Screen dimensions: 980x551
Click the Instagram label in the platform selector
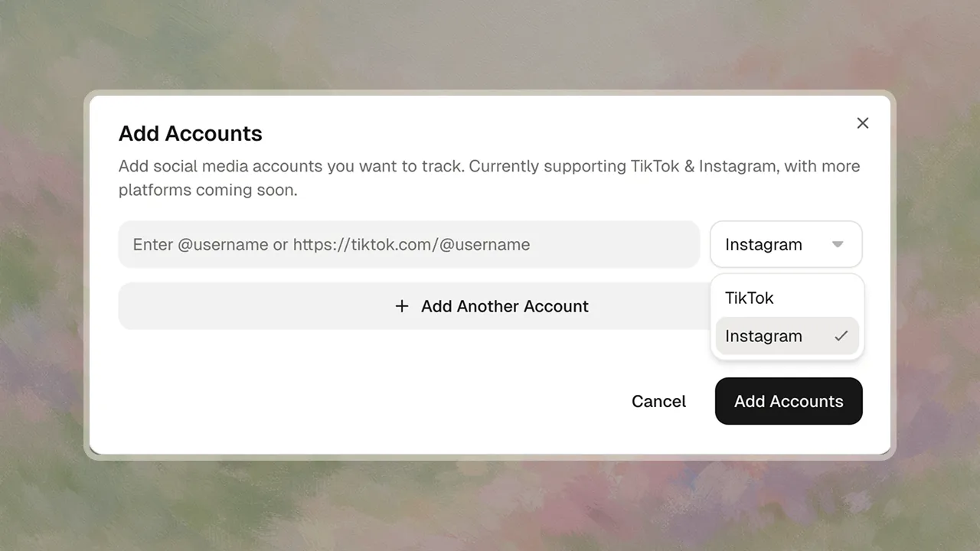click(763, 245)
